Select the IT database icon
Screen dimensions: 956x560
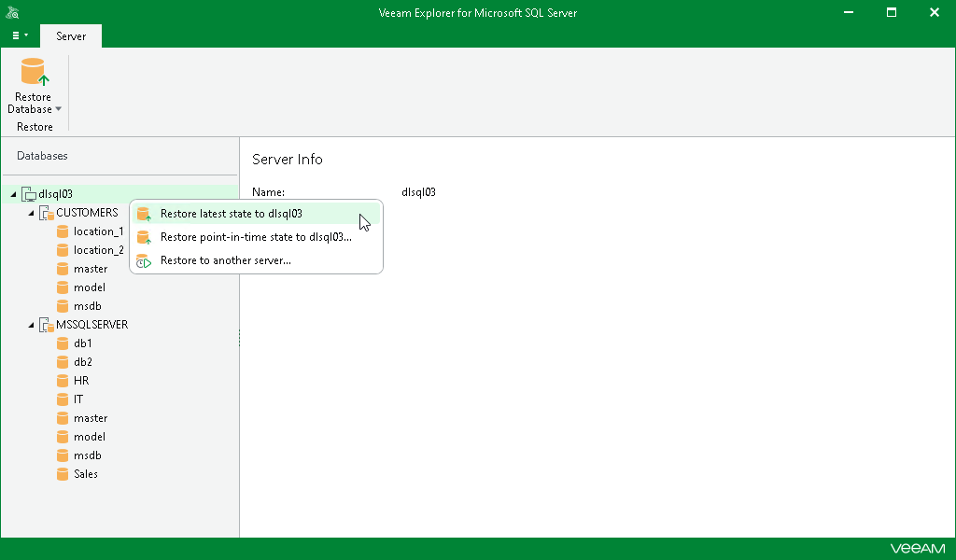63,399
